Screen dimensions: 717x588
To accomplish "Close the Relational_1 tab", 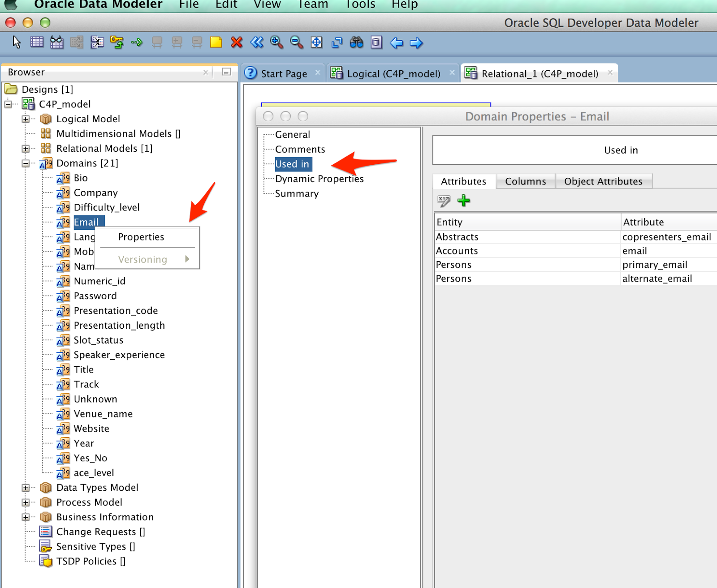I will tap(610, 73).
